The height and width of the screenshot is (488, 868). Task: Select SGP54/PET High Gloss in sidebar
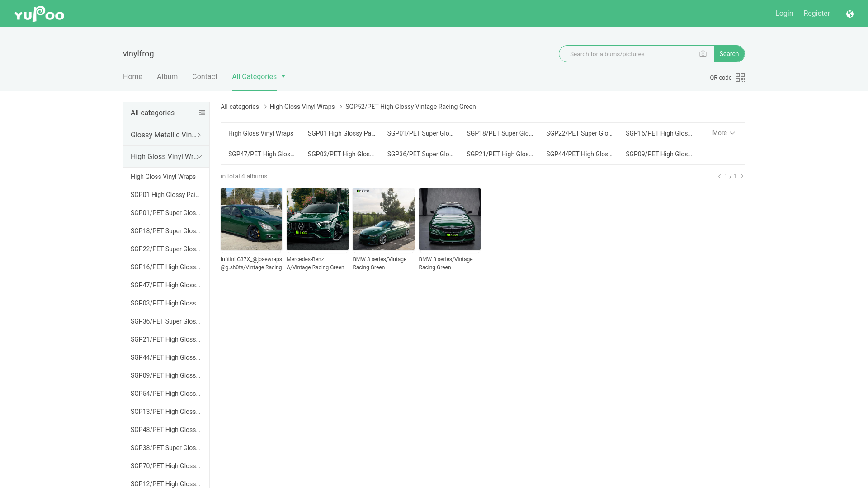(165, 394)
